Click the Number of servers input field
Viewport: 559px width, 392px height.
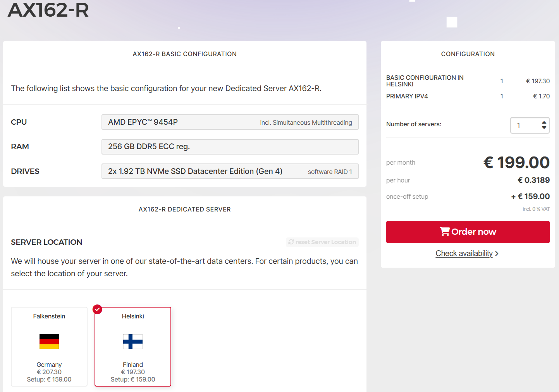click(x=530, y=125)
